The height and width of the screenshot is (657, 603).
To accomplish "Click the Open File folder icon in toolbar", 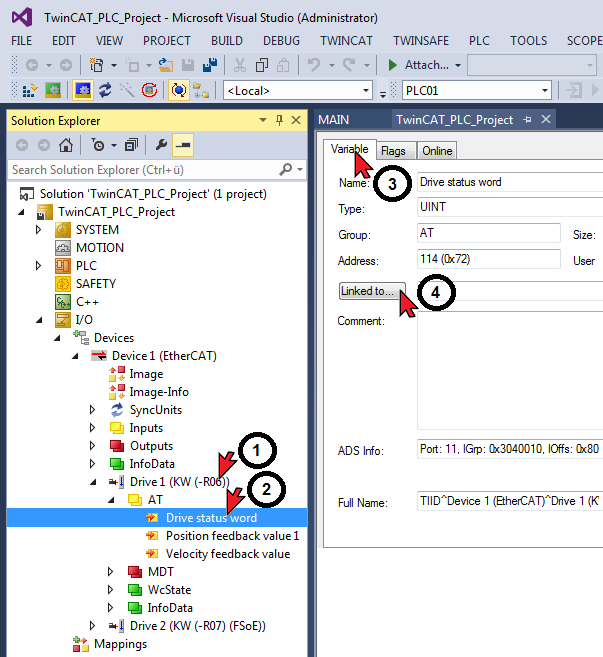I will pos(167,65).
